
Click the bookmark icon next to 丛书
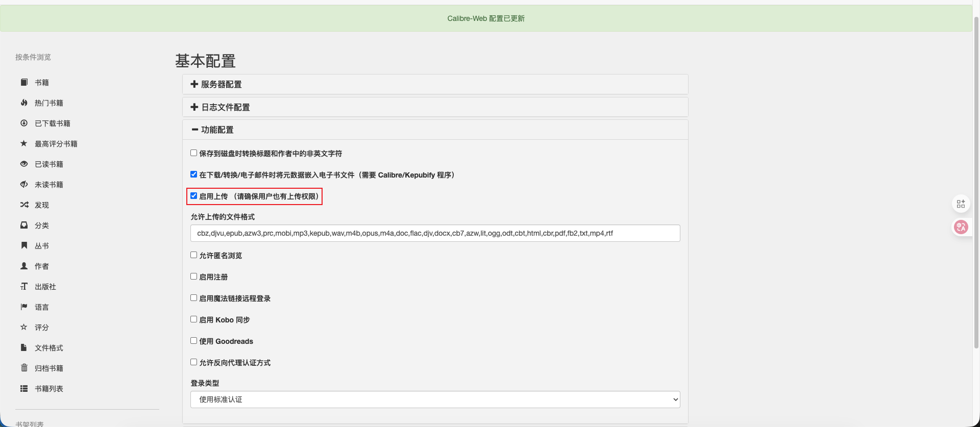point(24,245)
